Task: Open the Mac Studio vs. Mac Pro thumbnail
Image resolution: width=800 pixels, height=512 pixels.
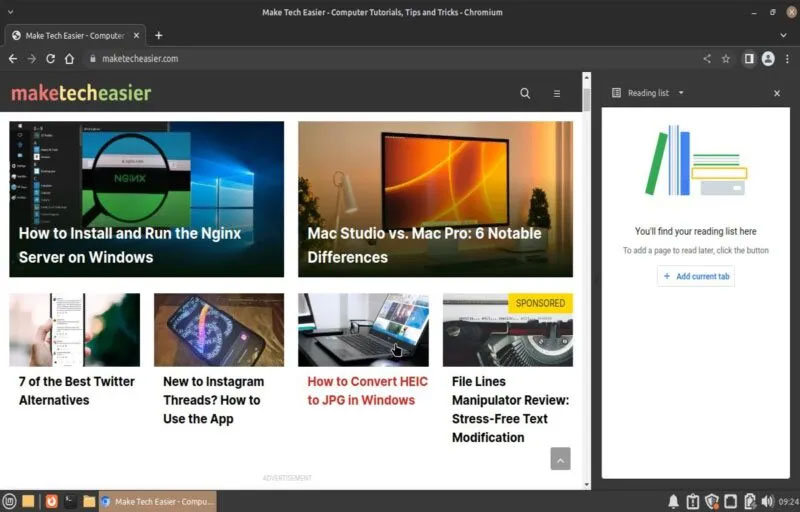Action: pos(435,199)
